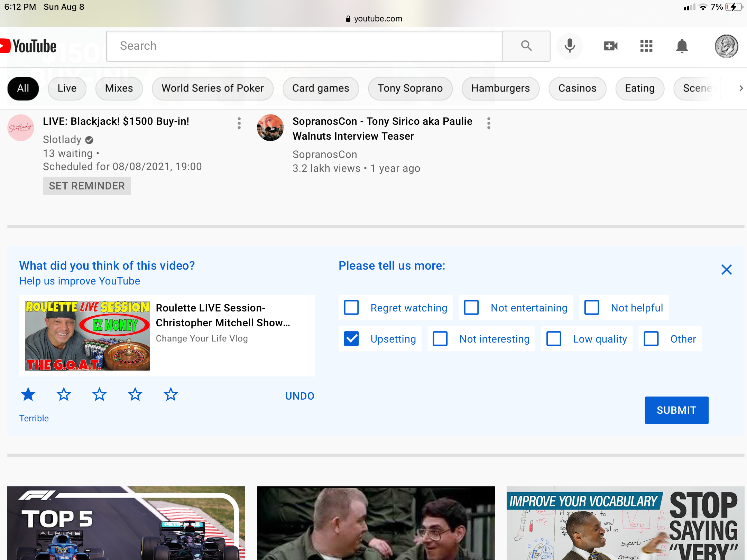The height and width of the screenshot is (560, 747).
Task: Rate the video one star
Action: coord(28,394)
